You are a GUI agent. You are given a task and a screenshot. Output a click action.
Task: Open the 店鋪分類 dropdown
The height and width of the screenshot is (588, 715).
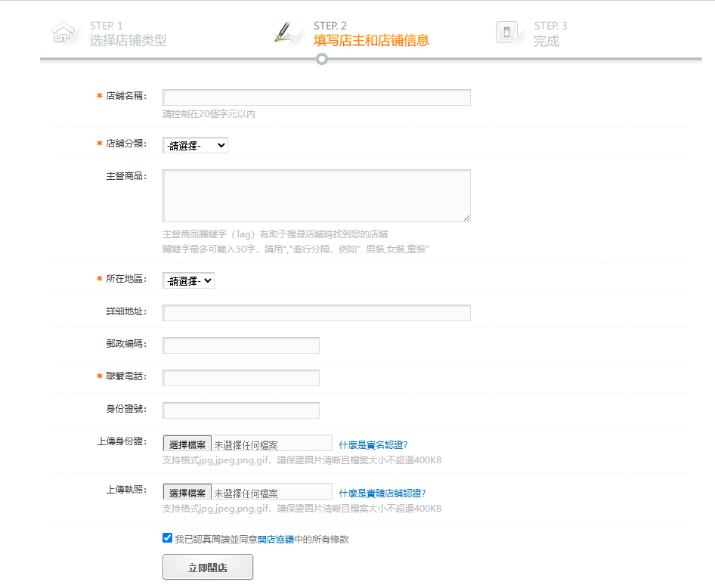tap(195, 145)
